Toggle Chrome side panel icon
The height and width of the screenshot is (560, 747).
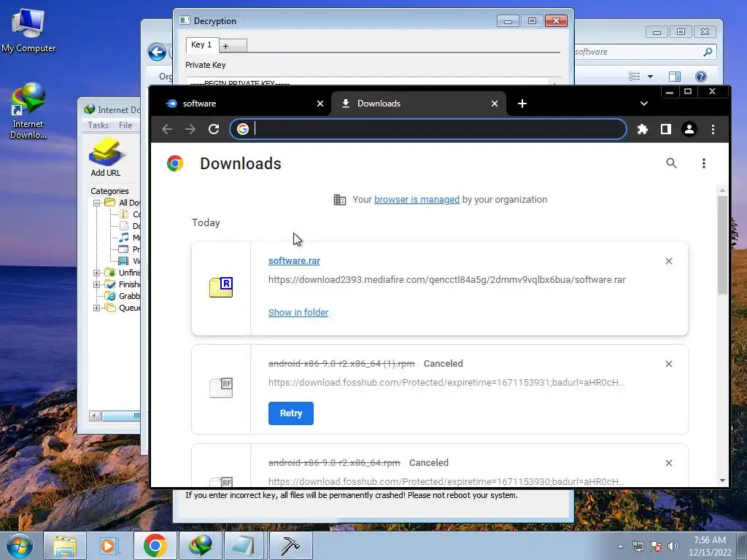coord(665,129)
